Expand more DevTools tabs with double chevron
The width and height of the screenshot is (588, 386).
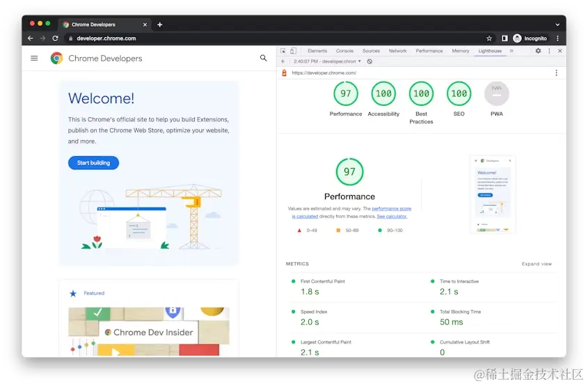pos(511,51)
